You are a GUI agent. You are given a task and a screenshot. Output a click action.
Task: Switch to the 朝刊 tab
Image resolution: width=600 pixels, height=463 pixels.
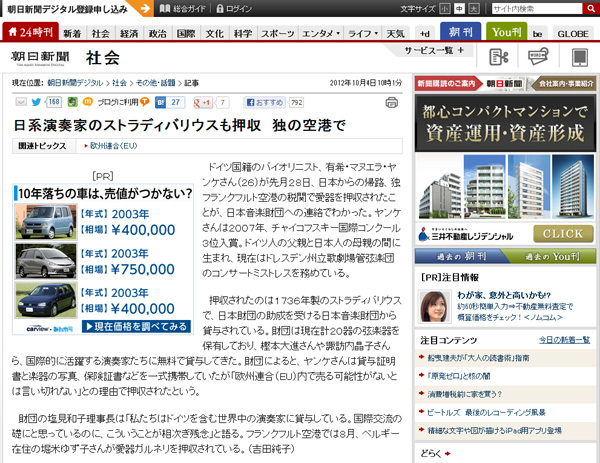click(459, 33)
